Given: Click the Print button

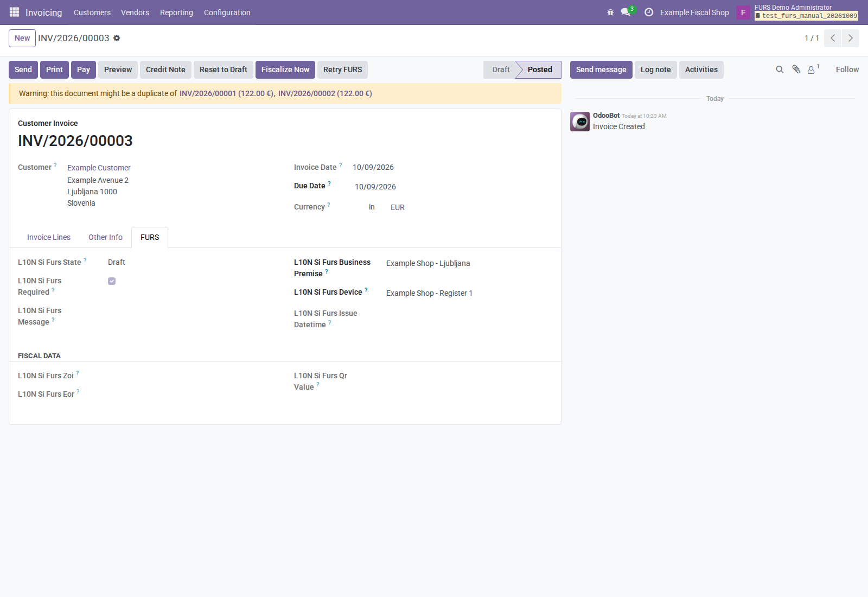Looking at the screenshot, I should [54, 69].
